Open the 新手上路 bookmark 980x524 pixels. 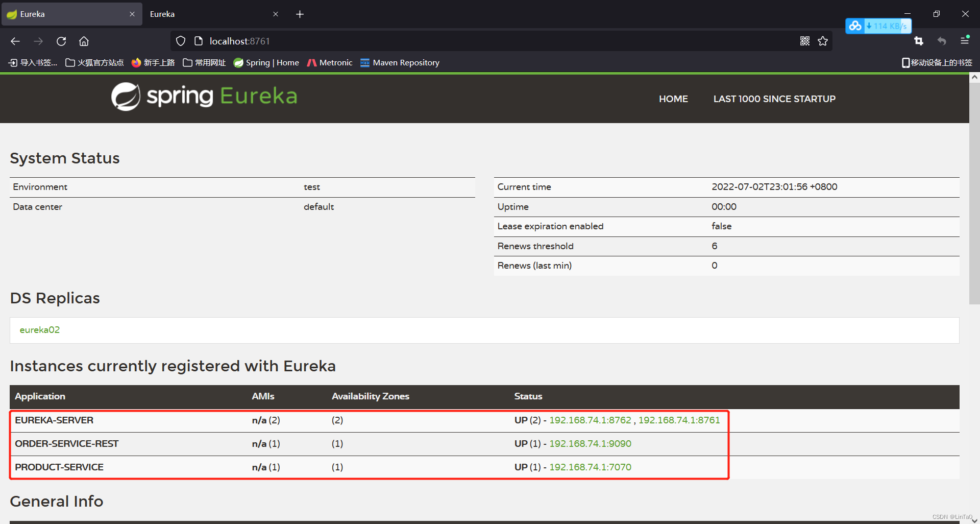coord(153,63)
